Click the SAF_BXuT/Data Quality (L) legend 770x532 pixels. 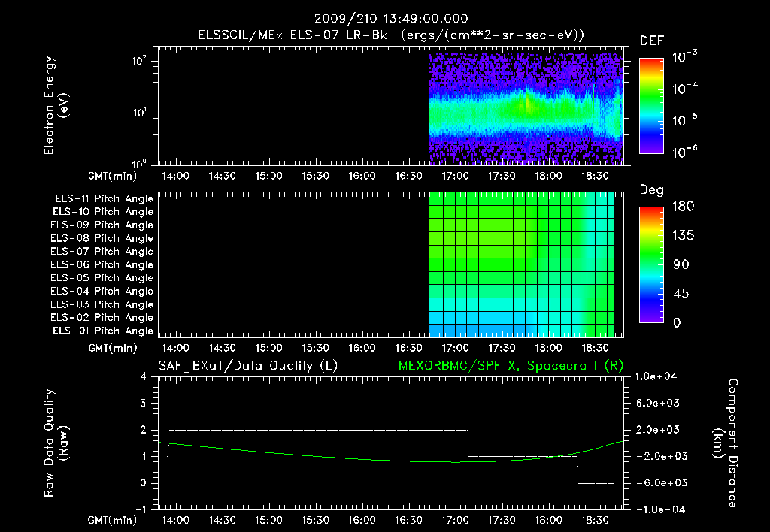click(x=248, y=366)
